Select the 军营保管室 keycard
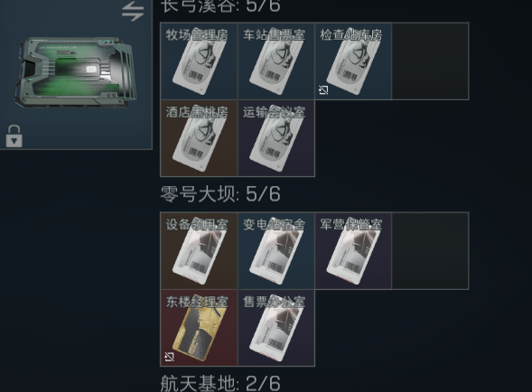 click(353, 251)
